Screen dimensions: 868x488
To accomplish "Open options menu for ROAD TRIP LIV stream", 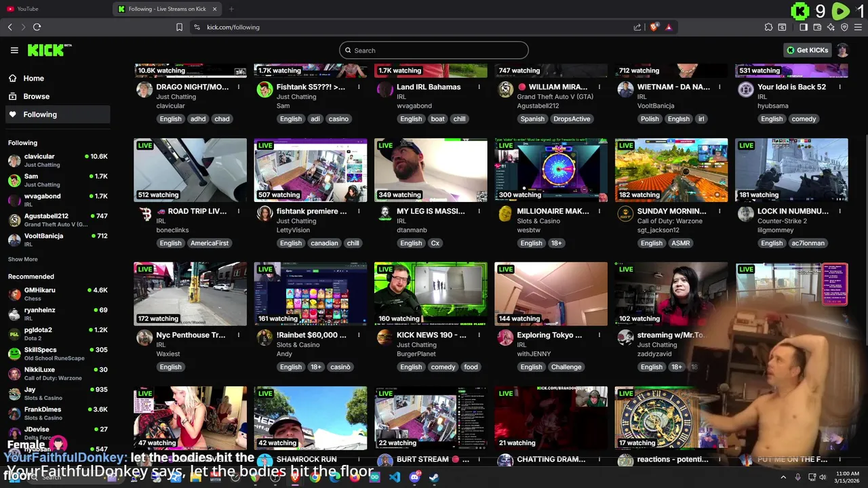I will pos(239,211).
